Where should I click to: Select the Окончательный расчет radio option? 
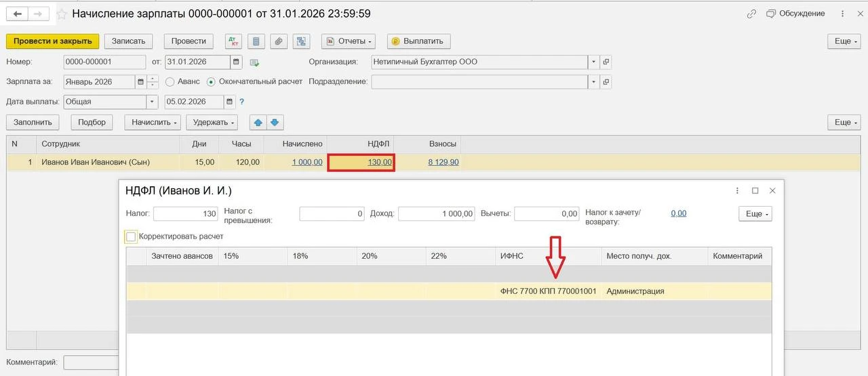coord(211,82)
